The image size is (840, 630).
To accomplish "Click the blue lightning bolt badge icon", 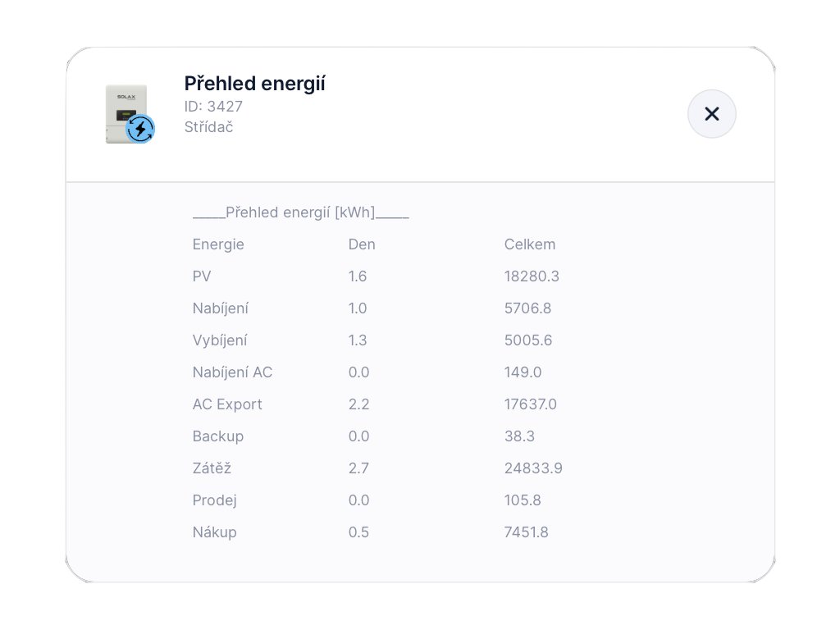I will coord(140,129).
